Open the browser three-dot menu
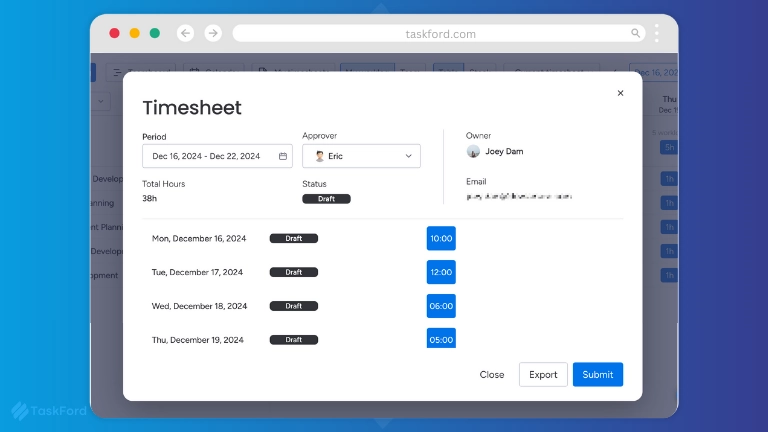 click(657, 33)
